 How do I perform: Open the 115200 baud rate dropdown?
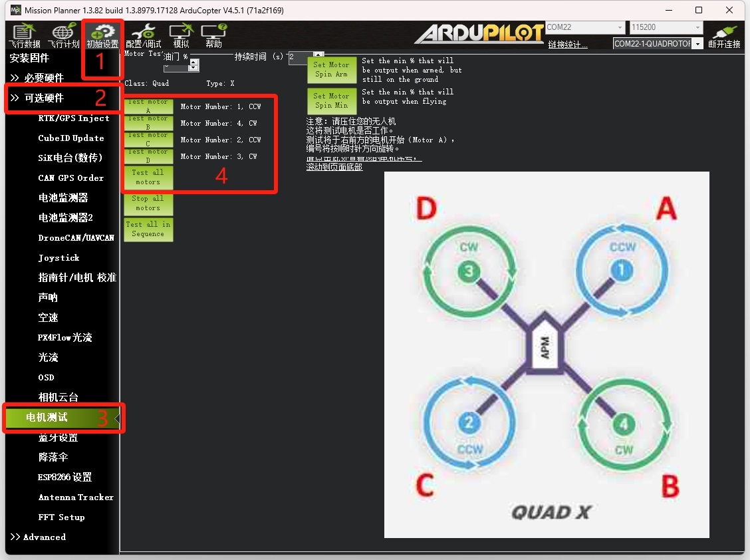(666, 27)
